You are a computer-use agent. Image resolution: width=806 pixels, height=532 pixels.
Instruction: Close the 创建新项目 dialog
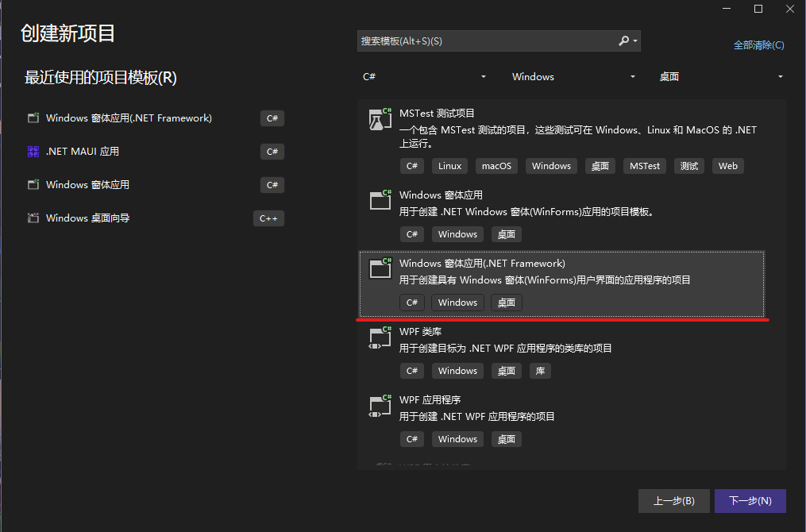[x=790, y=9]
